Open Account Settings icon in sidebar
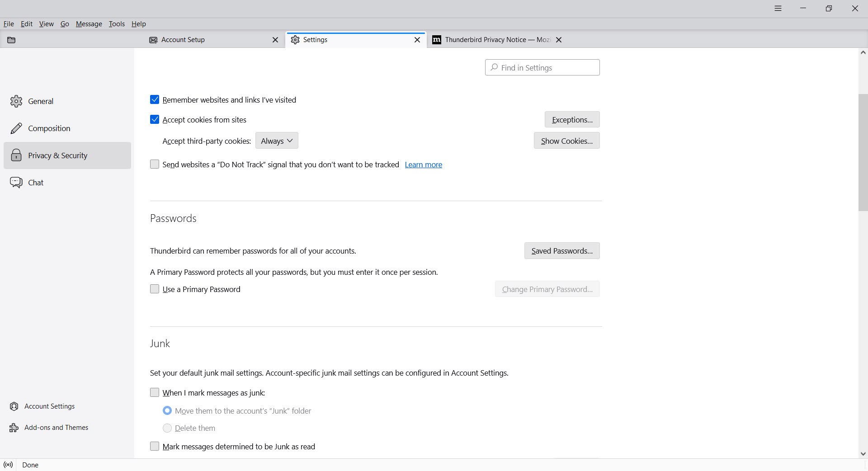 point(14,406)
